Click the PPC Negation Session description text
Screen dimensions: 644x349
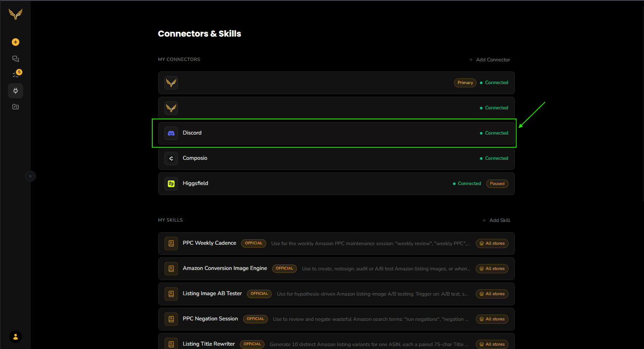coord(371,319)
